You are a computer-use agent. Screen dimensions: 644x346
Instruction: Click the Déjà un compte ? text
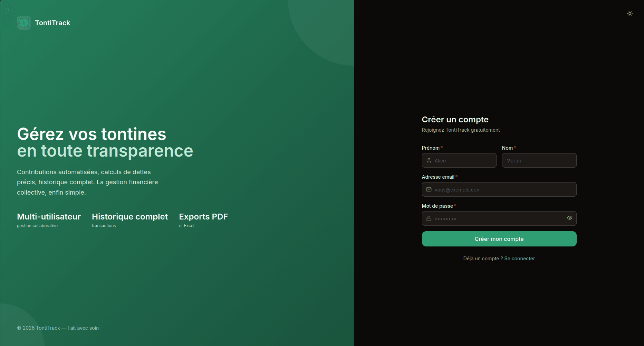pos(483,259)
